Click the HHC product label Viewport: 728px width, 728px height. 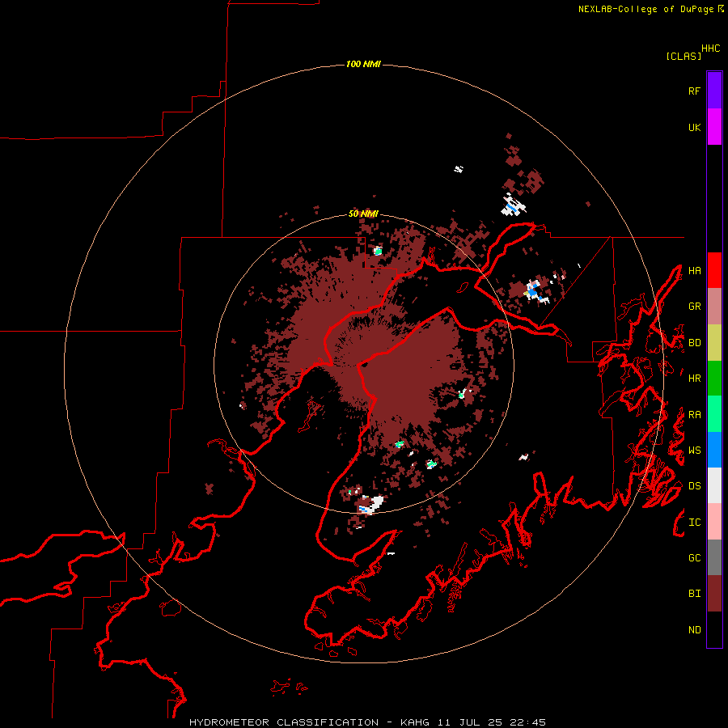(711, 49)
